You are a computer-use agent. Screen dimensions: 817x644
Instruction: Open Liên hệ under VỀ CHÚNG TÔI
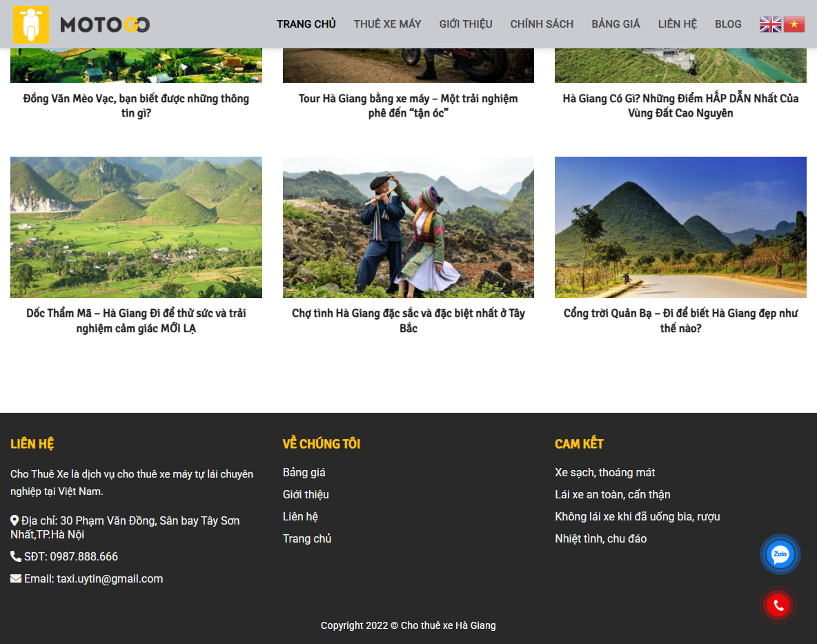300,516
